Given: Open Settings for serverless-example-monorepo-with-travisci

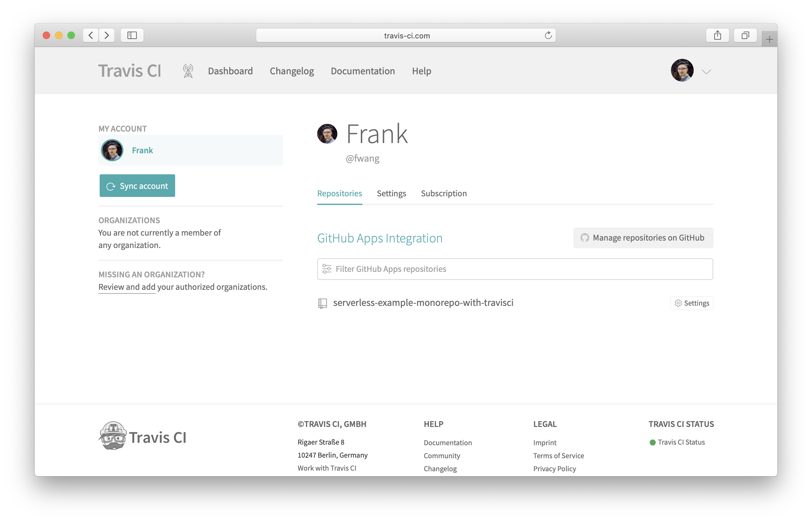Looking at the screenshot, I should 691,303.
